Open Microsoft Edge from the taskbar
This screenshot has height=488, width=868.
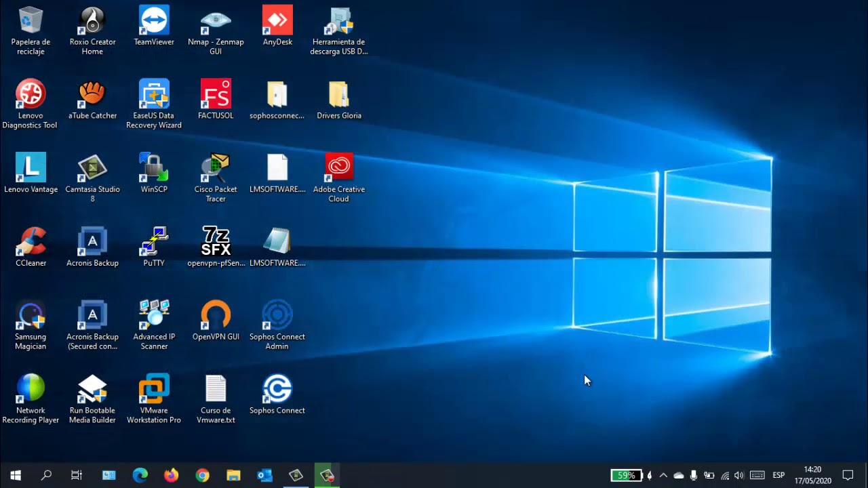[140, 475]
